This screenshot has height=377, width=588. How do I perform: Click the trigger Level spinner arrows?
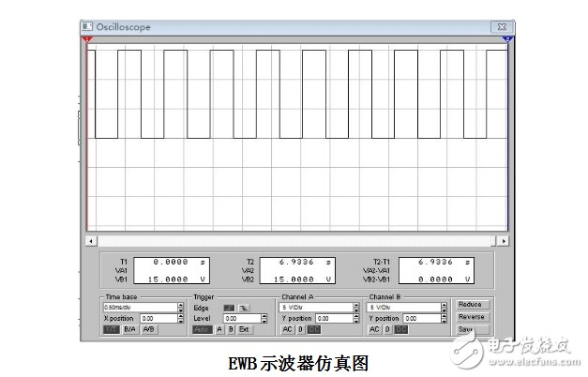click(x=264, y=319)
